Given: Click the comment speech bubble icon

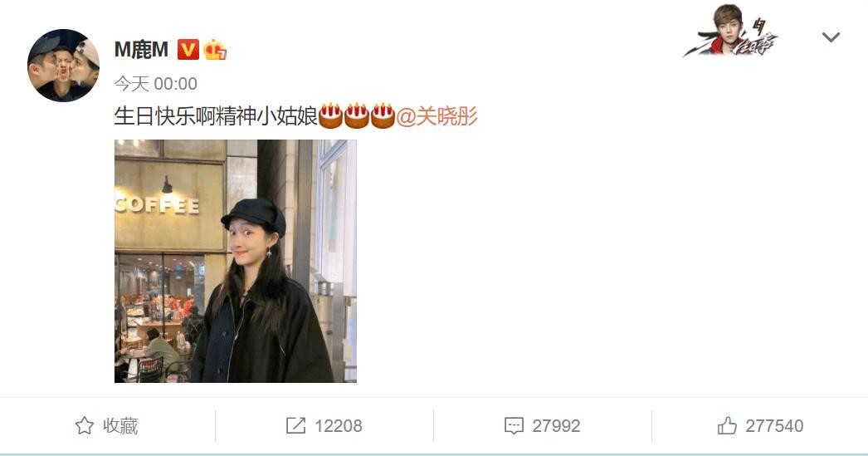Looking at the screenshot, I should pyautogui.click(x=514, y=425).
